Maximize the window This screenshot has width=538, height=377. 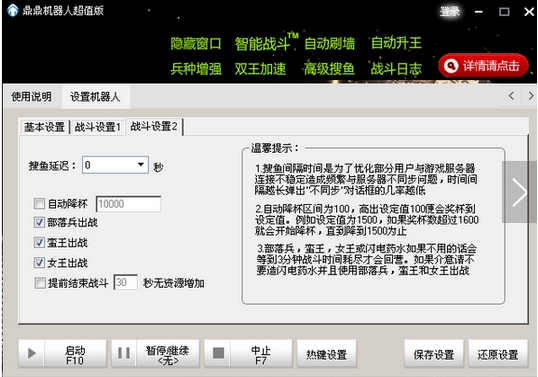pyautogui.click(x=504, y=12)
